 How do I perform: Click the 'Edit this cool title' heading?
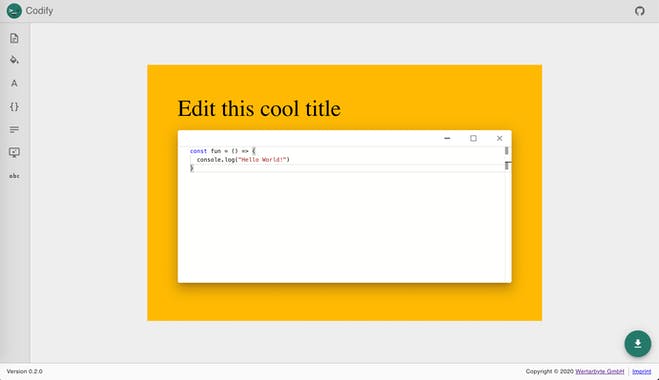(259, 109)
